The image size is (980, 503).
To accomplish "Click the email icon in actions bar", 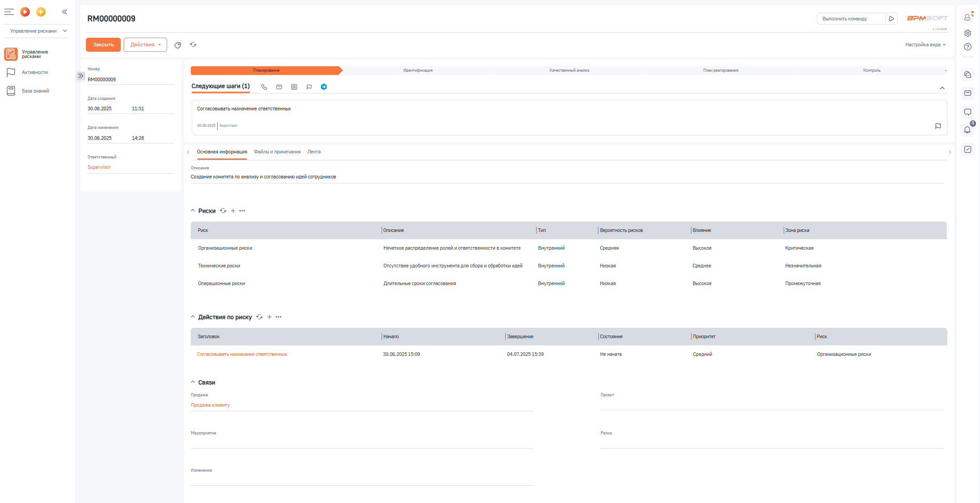I will 279,87.
